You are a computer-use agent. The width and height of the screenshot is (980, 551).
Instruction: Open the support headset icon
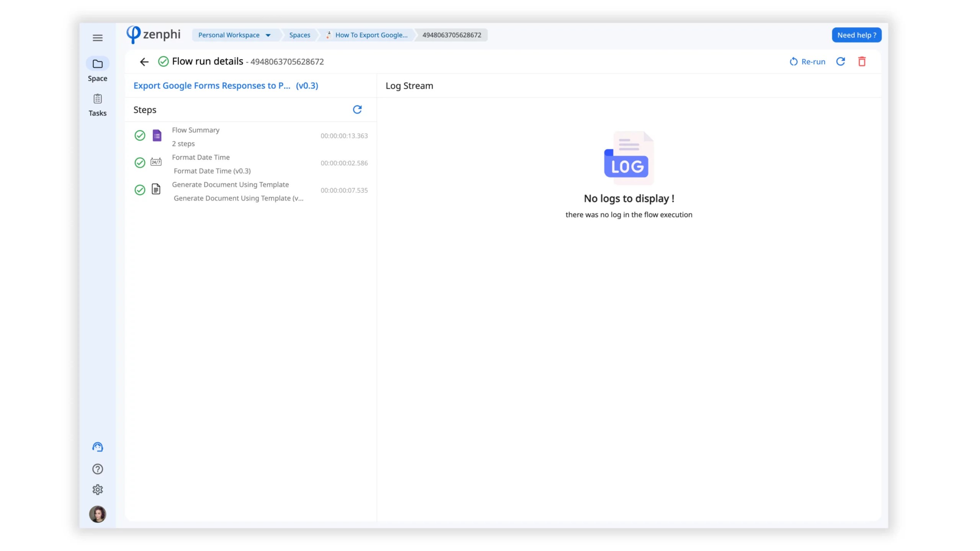(98, 447)
